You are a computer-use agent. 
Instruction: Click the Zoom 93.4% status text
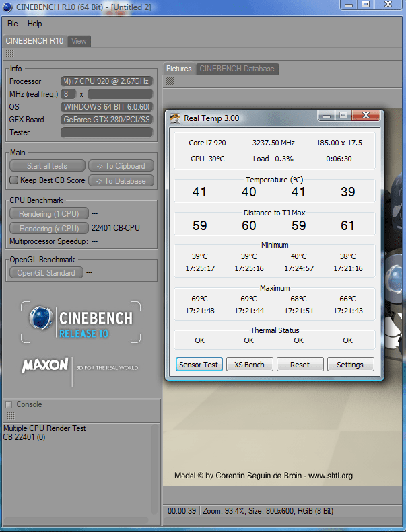click(224, 511)
